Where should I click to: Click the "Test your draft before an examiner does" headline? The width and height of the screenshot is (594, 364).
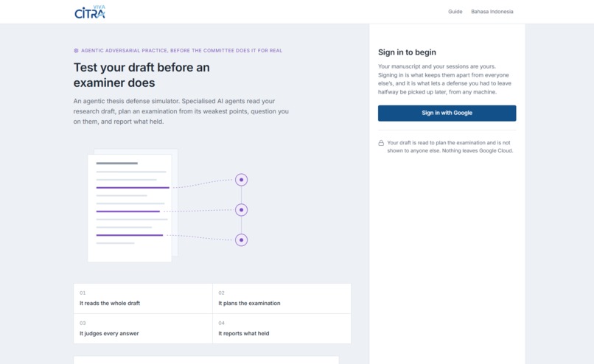(x=141, y=75)
